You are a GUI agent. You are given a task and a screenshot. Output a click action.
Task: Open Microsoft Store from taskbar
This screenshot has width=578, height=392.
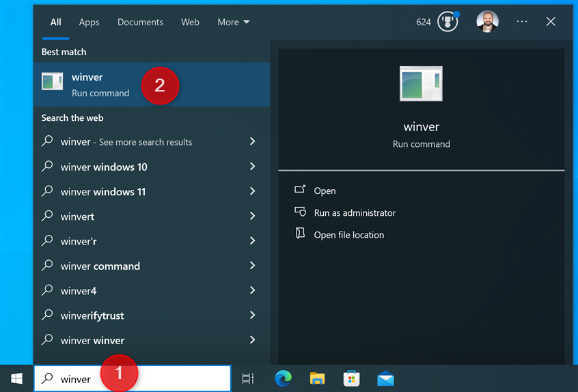pyautogui.click(x=351, y=378)
